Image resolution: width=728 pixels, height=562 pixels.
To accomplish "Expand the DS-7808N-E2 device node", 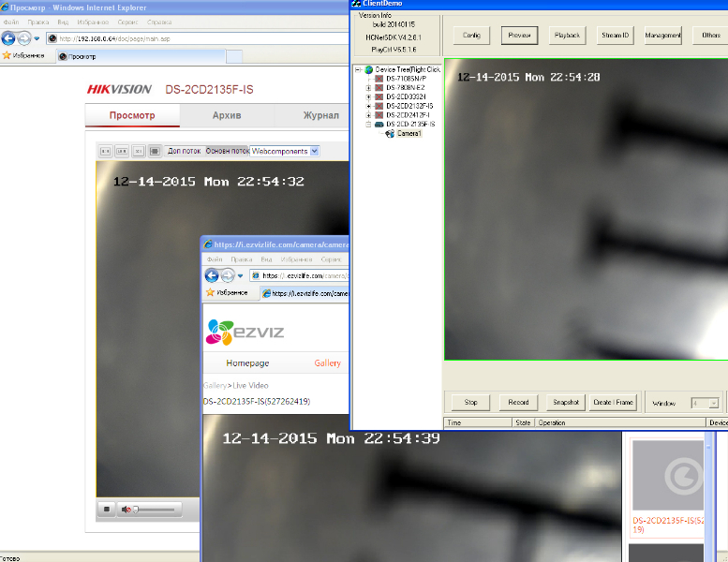I will [368, 88].
